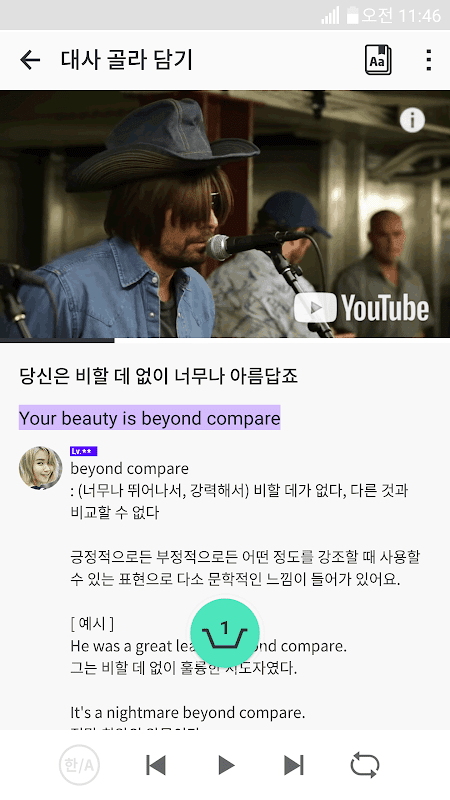Select highlighted sentence "Your beauty is beyond compare"
This screenshot has height=800, width=450.
149,418
